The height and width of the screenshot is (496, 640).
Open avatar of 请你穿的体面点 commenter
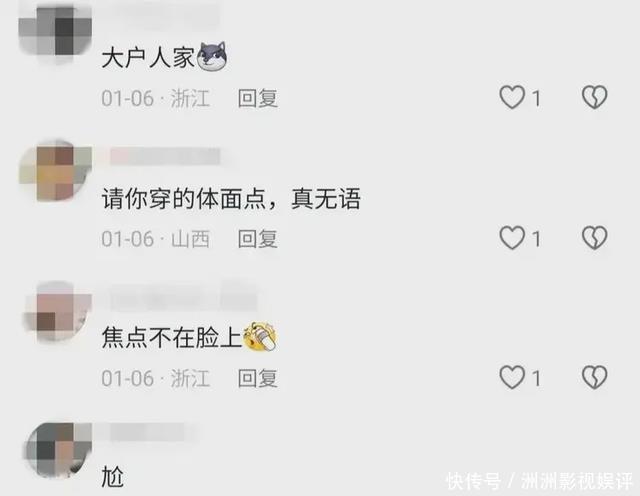point(55,172)
